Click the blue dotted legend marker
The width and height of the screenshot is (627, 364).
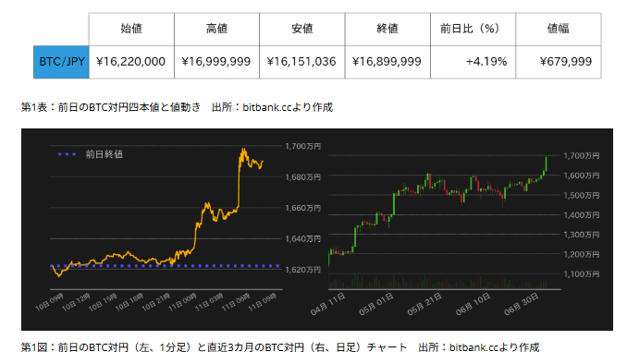67,154
